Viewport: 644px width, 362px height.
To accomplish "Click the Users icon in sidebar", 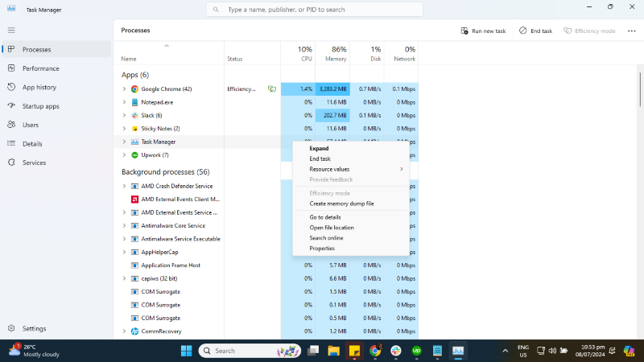I will [x=11, y=125].
